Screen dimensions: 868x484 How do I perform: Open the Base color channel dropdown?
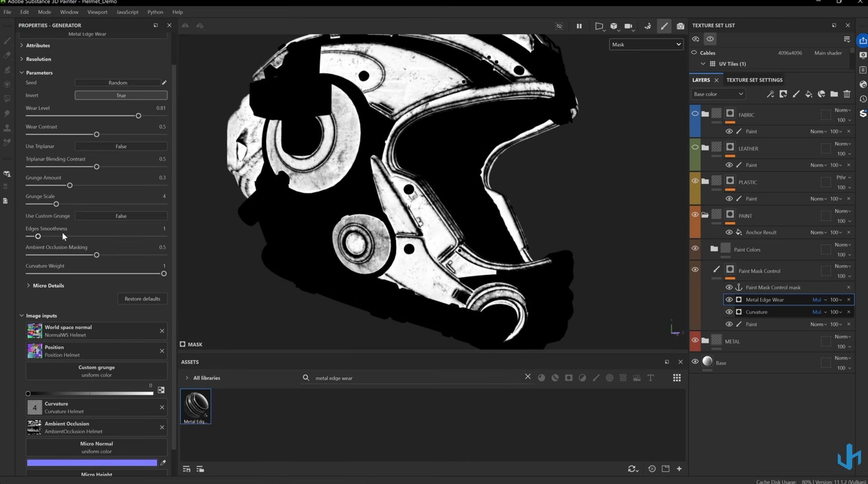coord(718,94)
